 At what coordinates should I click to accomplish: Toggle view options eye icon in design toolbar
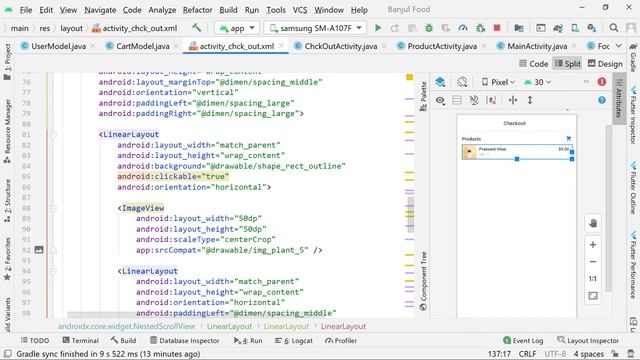point(440,100)
